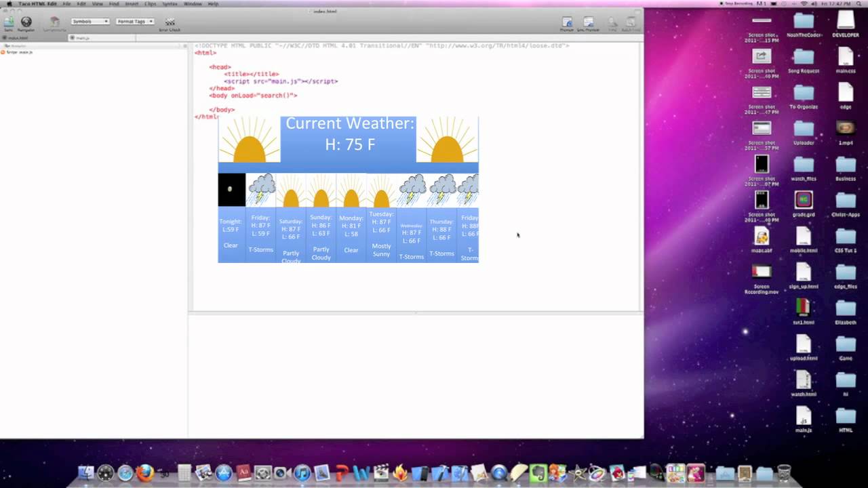Select the mobile.html file on desktop
The width and height of the screenshot is (868, 488).
coord(804,239)
